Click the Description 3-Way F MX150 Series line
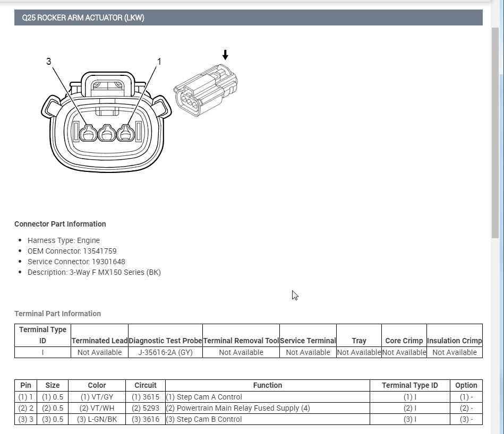Screen dimensions: 504x434 [x=94, y=272]
